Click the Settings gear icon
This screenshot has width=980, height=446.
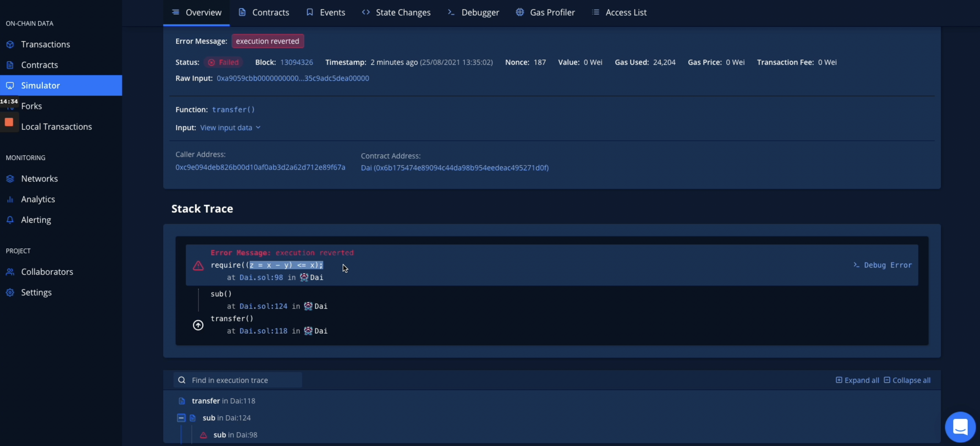click(10, 293)
